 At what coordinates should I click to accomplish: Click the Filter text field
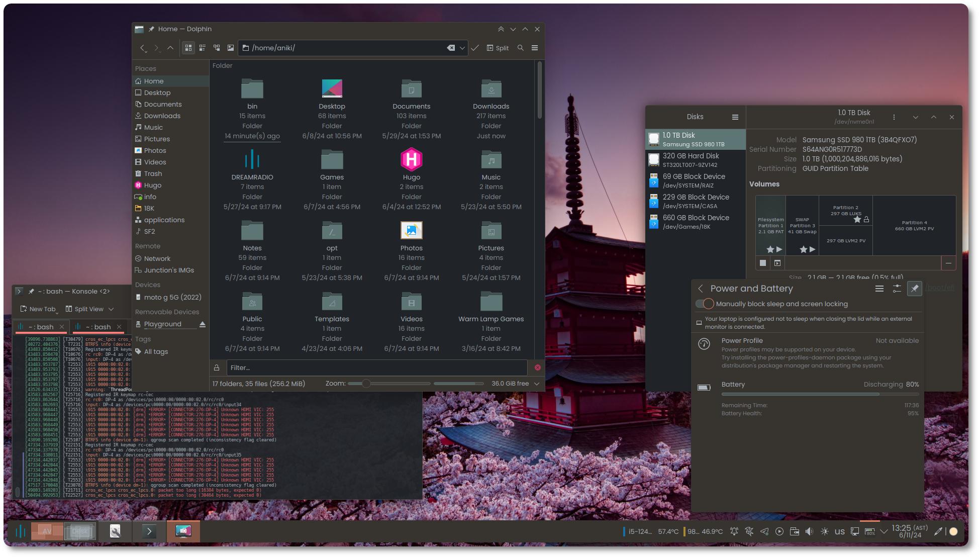click(377, 367)
